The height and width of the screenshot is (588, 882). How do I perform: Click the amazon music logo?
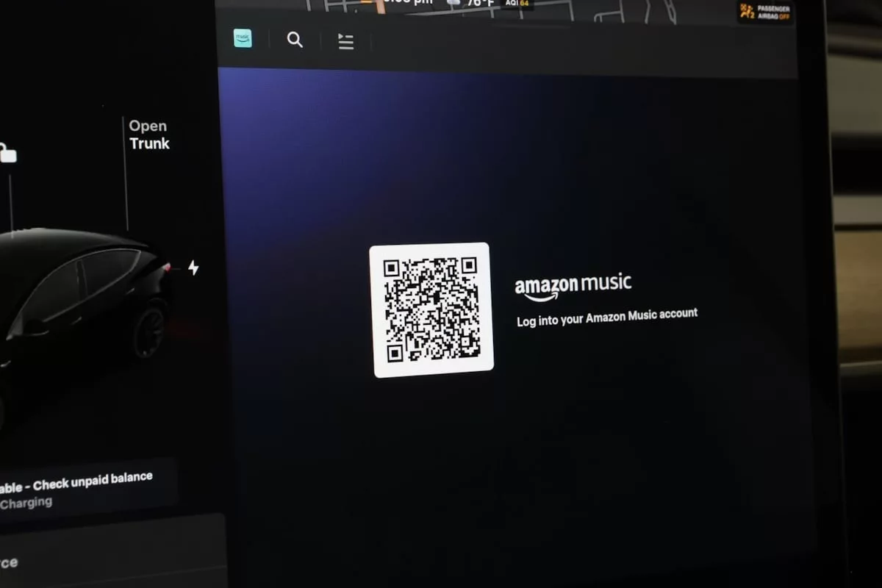click(573, 287)
